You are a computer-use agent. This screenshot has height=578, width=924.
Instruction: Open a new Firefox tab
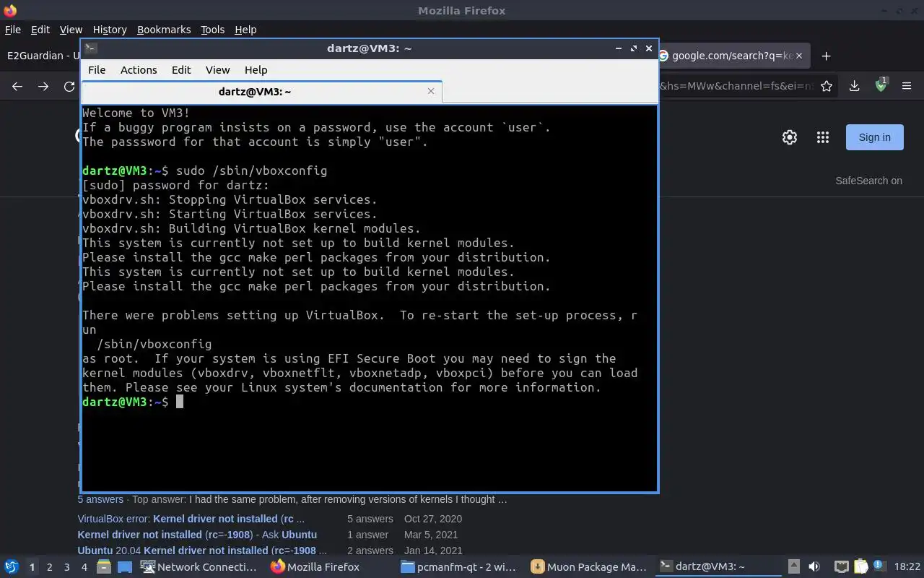(x=827, y=56)
